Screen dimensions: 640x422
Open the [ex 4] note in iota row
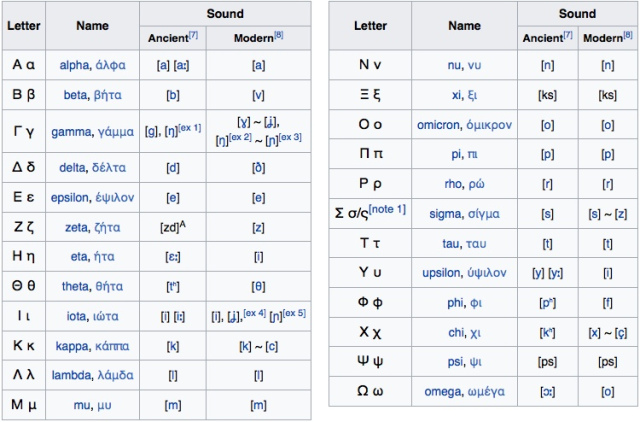click(x=254, y=313)
